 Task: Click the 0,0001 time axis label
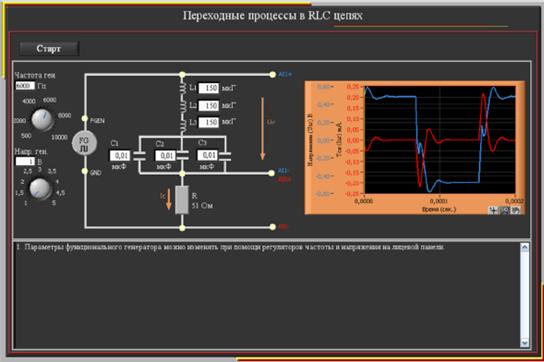(439, 201)
